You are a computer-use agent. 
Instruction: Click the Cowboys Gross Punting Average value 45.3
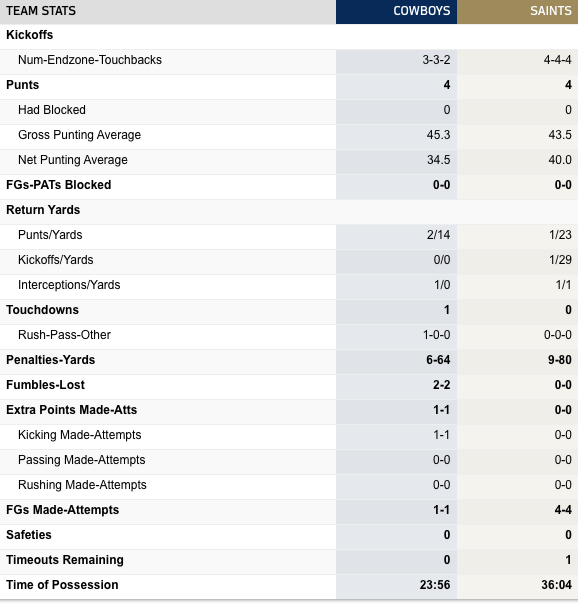438,135
